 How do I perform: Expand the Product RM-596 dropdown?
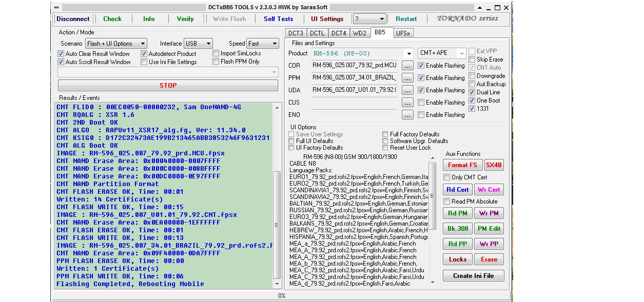408,53
